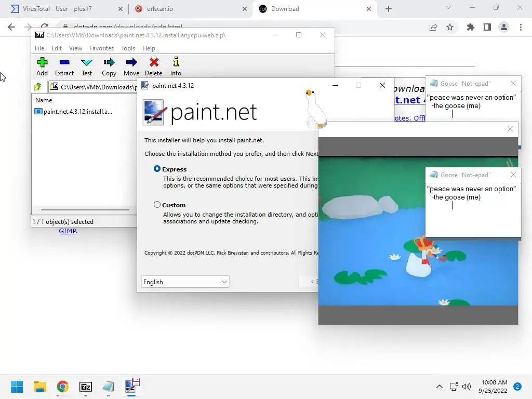Run Test on the archive in 7-Zip
532x399 pixels.
coord(87,66)
